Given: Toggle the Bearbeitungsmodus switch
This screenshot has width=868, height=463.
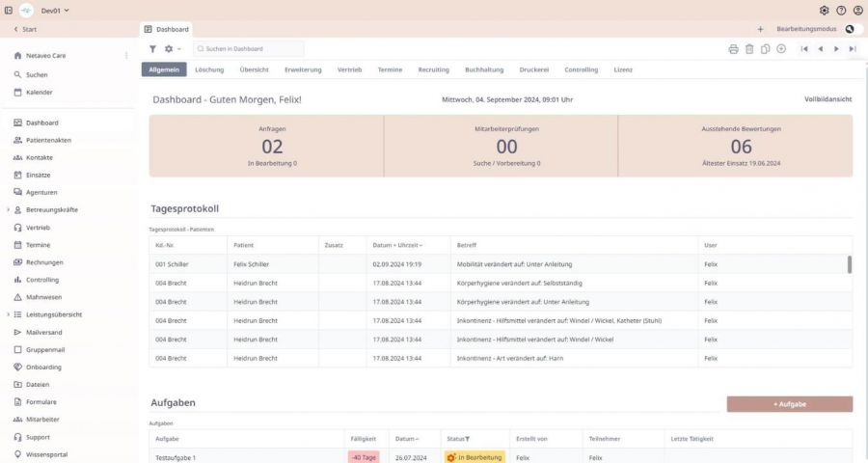Looking at the screenshot, I should [850, 29].
